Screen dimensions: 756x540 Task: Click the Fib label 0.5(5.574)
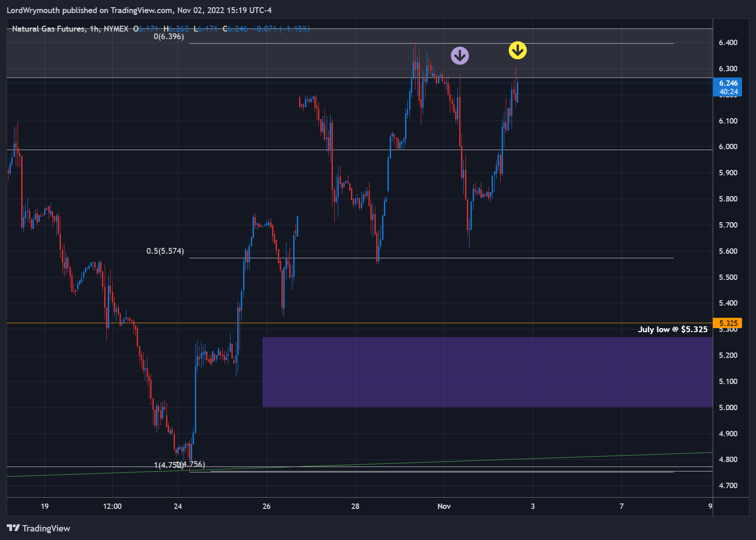165,251
